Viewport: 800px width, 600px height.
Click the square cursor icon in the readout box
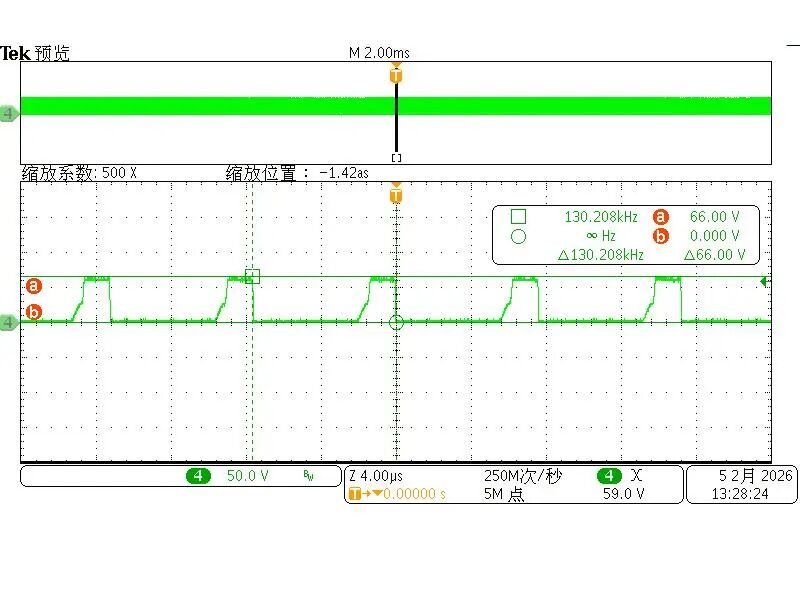518,217
